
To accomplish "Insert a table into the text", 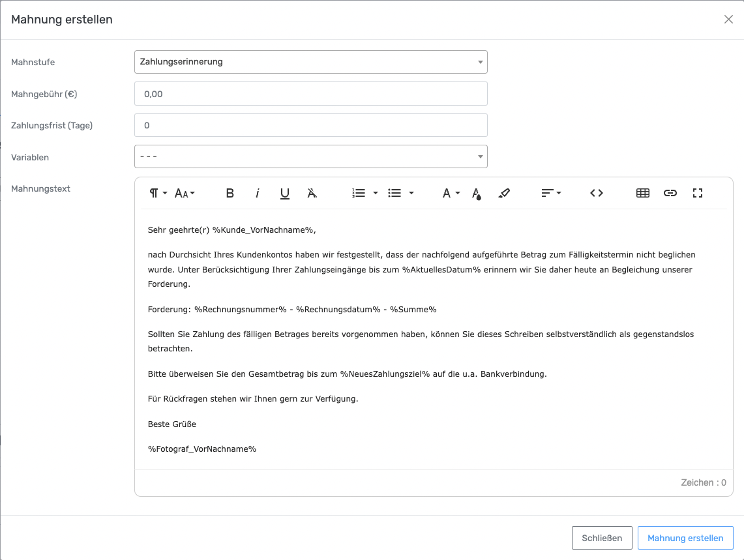I will click(x=643, y=193).
